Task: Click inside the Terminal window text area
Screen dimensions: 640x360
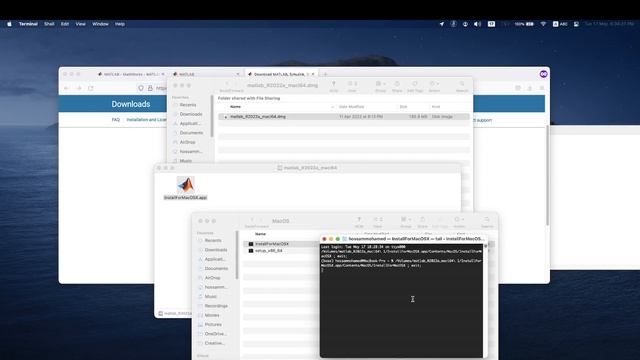Action: (402, 300)
